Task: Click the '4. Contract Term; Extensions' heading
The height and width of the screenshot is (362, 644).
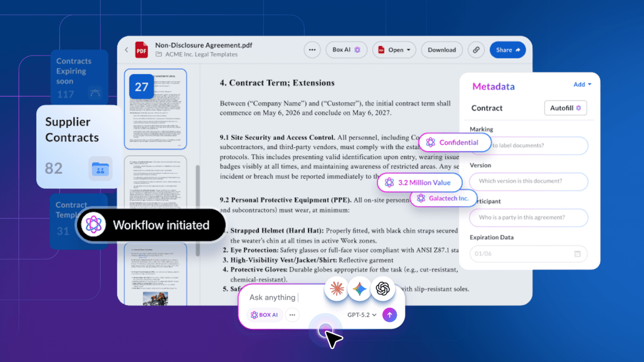Action: 277,83
